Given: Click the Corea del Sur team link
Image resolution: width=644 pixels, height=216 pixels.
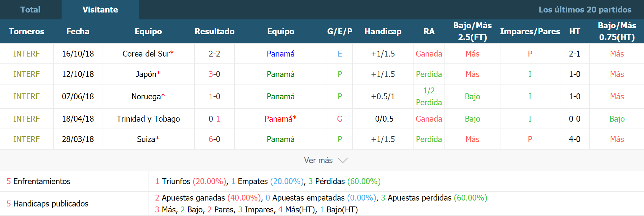Looking at the screenshot, I should (x=146, y=54).
